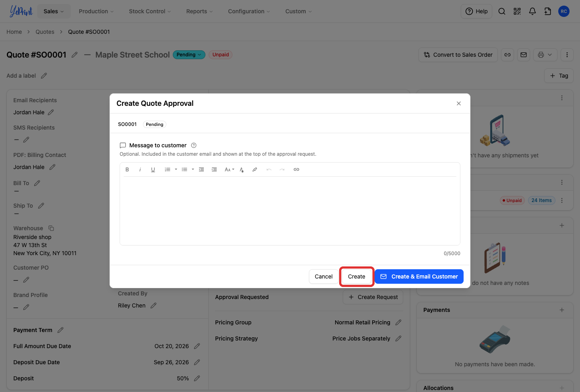Add a payment with the Payments plus icon
This screenshot has height=392, width=580.
(562, 310)
